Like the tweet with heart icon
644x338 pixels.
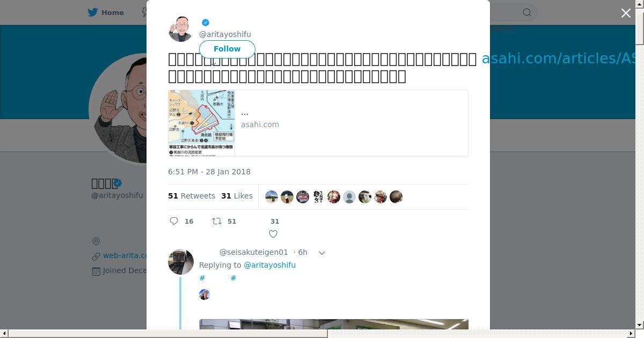click(x=273, y=234)
